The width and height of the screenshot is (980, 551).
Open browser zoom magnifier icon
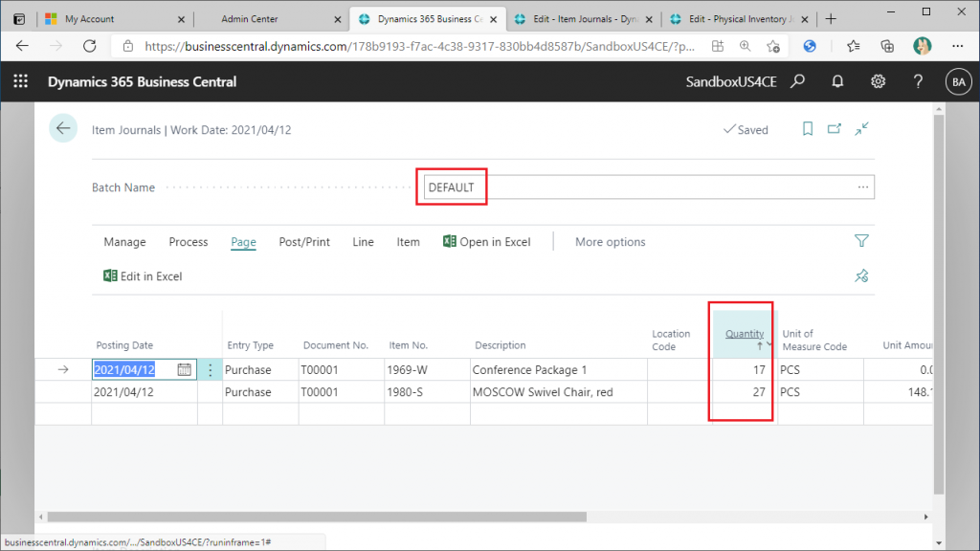click(x=745, y=46)
